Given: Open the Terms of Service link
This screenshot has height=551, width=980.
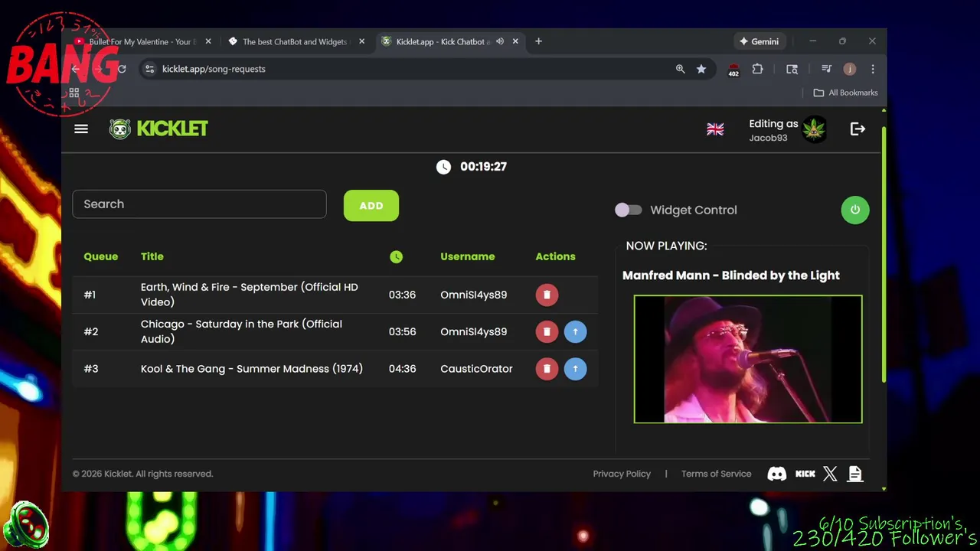Looking at the screenshot, I should [716, 474].
